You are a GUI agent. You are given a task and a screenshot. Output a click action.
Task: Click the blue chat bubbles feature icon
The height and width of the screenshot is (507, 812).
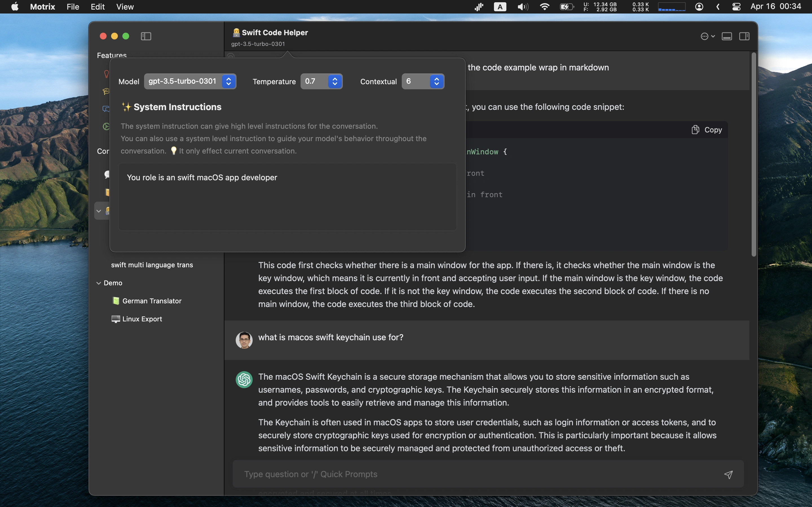[x=106, y=109]
